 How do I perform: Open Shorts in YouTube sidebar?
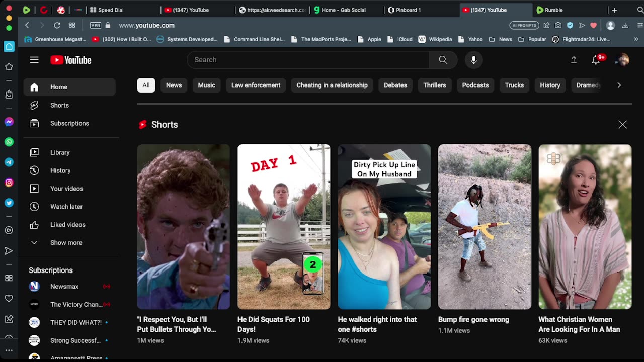tap(69, 105)
